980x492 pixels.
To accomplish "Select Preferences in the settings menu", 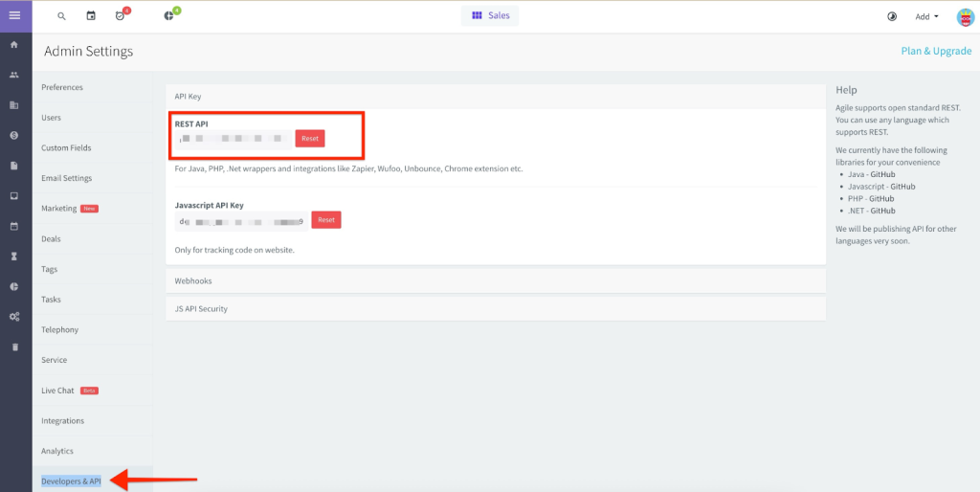I will tap(92, 87).
